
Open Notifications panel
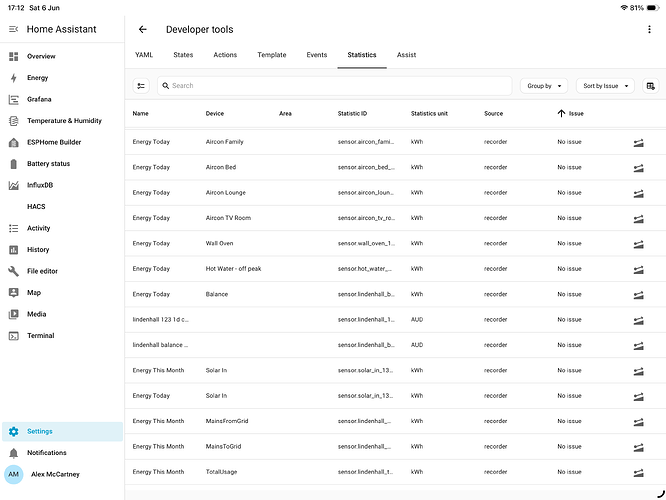click(x=62, y=453)
